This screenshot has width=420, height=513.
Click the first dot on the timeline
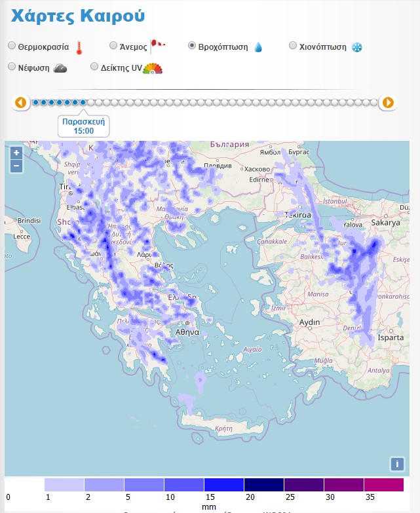(36, 102)
